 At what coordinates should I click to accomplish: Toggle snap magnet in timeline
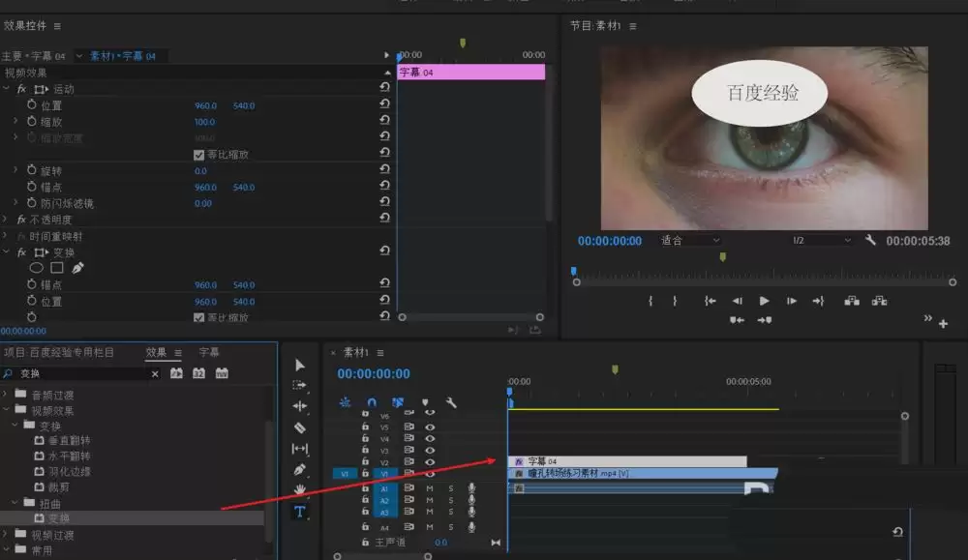click(372, 402)
